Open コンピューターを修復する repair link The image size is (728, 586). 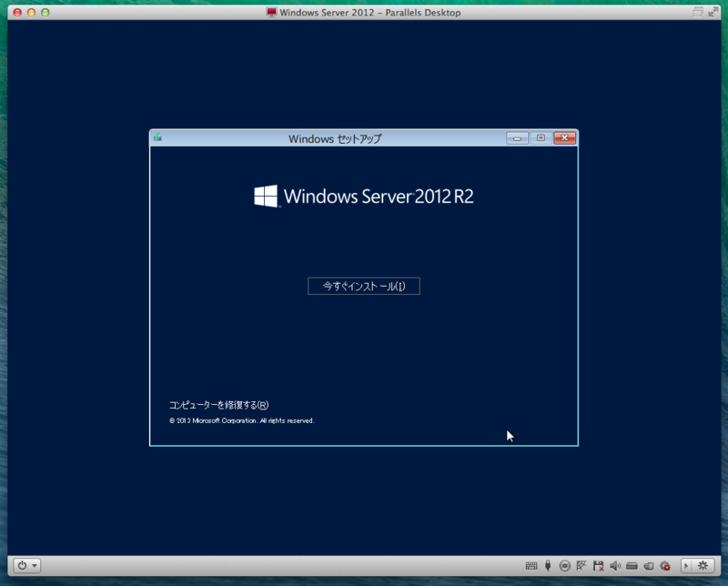[x=218, y=405]
